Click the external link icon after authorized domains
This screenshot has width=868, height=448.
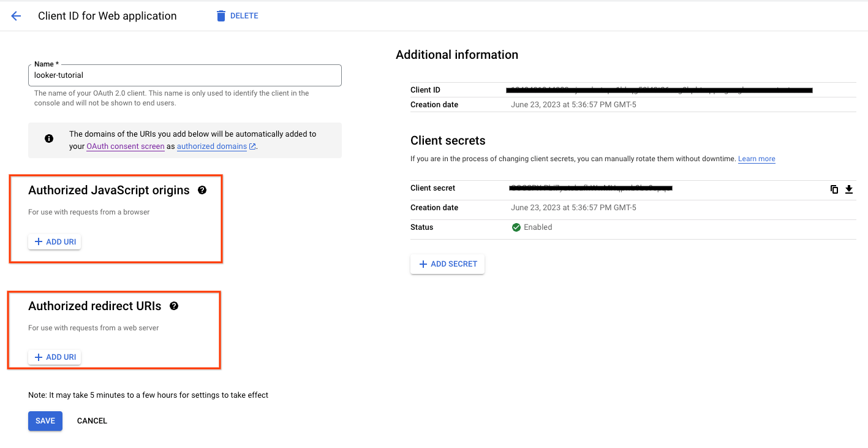tap(252, 146)
